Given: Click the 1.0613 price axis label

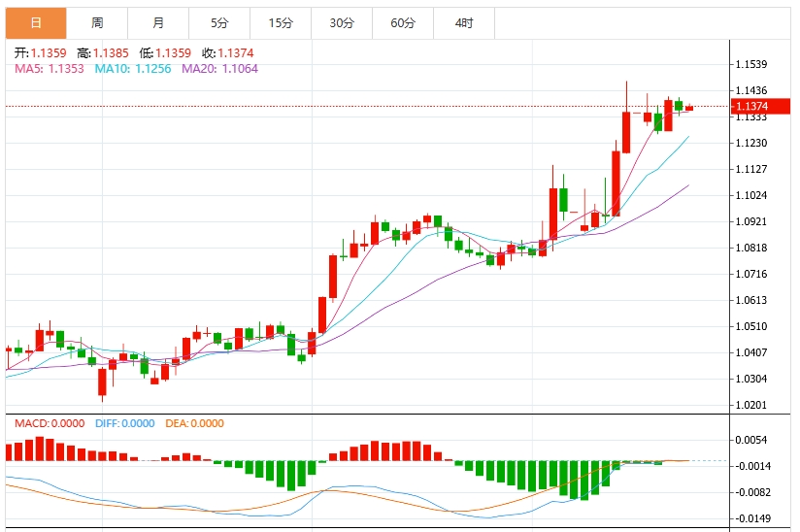Looking at the screenshot, I should tap(751, 300).
